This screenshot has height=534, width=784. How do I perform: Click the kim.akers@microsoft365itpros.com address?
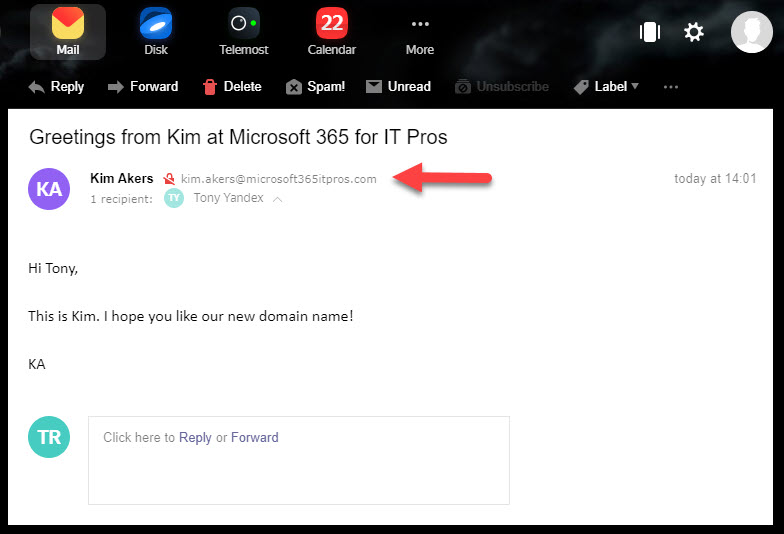pos(278,179)
